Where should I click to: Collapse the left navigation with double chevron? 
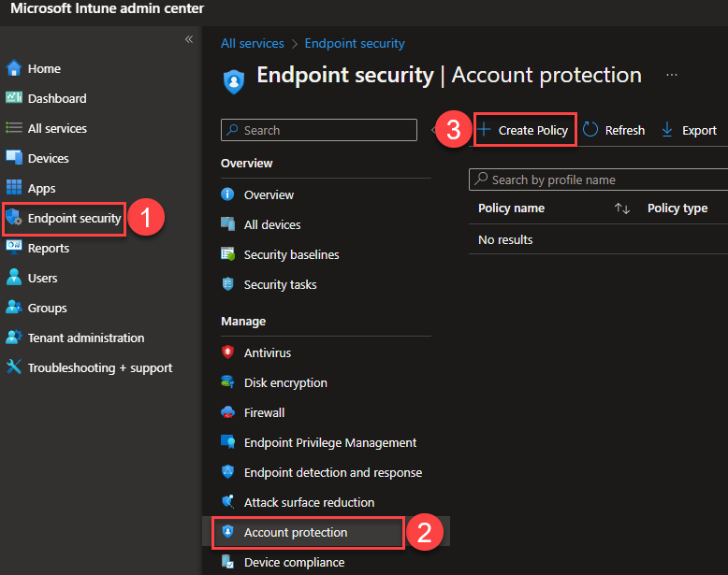[x=189, y=39]
